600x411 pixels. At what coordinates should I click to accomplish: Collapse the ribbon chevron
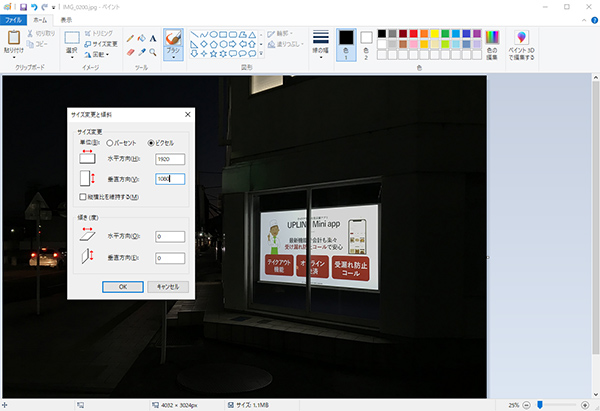click(x=584, y=20)
